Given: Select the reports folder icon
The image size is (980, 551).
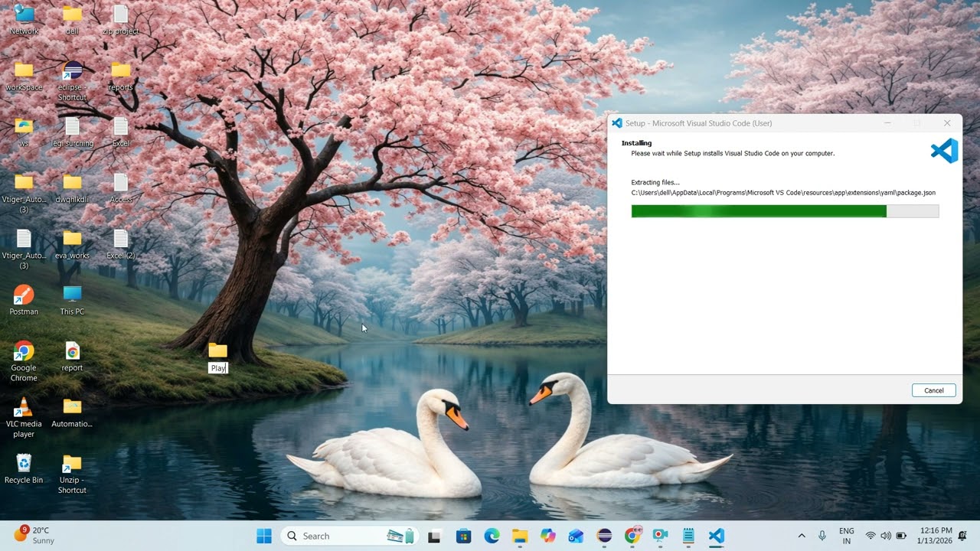Looking at the screenshot, I should (x=120, y=76).
